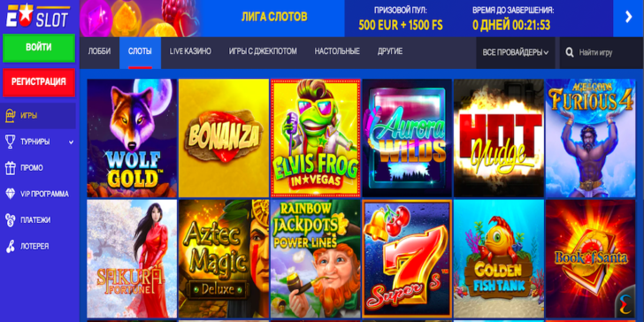
Task: Click the red Регистрация button
Action: (39, 82)
